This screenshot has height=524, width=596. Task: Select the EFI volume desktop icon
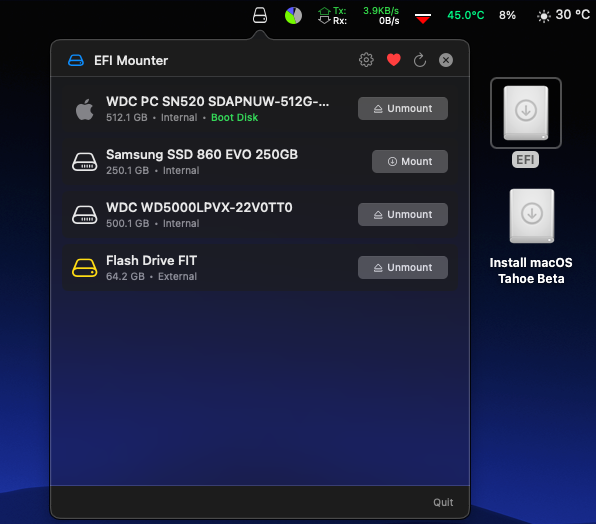click(526, 113)
